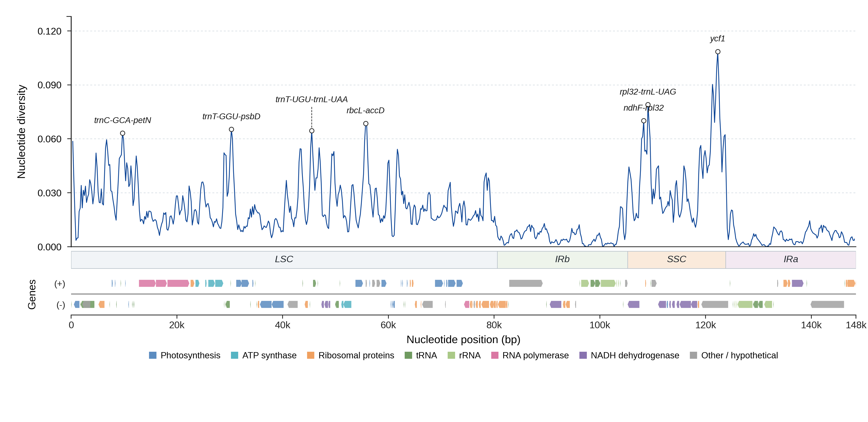Click the '0.120' y-axis tick label
This screenshot has height=422, width=868.
(50, 31)
